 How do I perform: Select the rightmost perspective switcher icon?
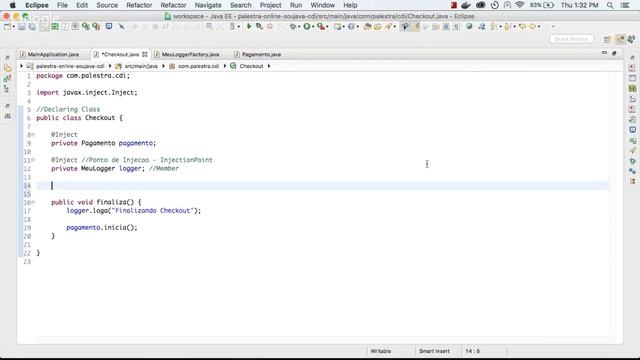point(631,39)
